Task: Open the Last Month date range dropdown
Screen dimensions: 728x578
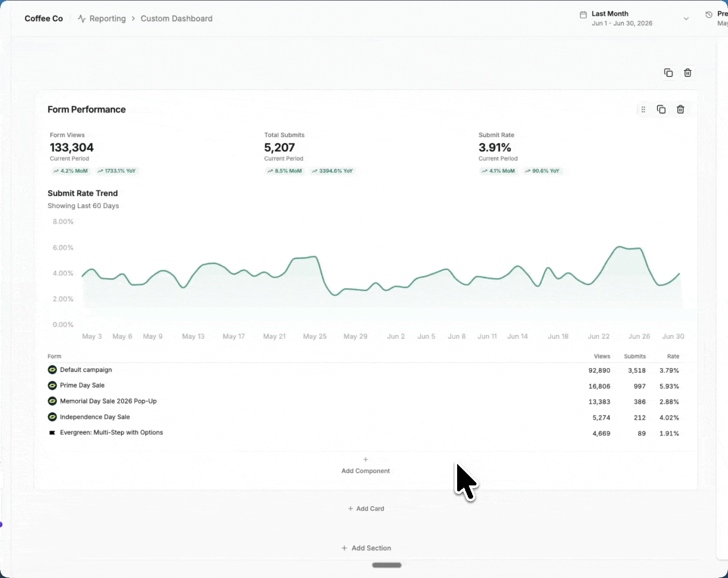Action: 635,18
